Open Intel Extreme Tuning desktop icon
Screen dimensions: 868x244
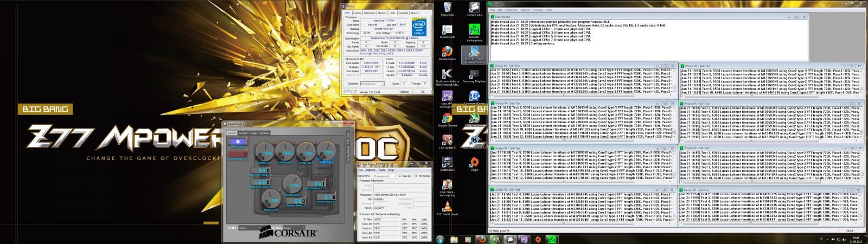474,55
